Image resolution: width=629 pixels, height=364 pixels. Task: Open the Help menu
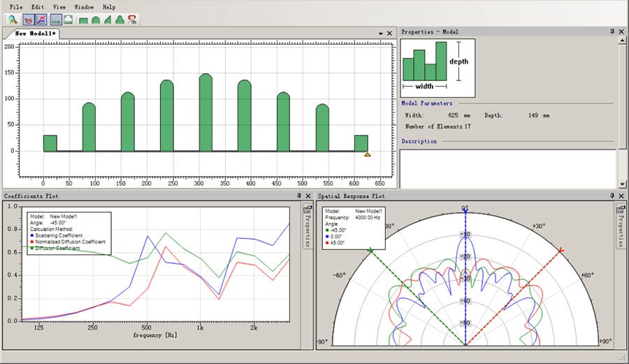(x=109, y=6)
